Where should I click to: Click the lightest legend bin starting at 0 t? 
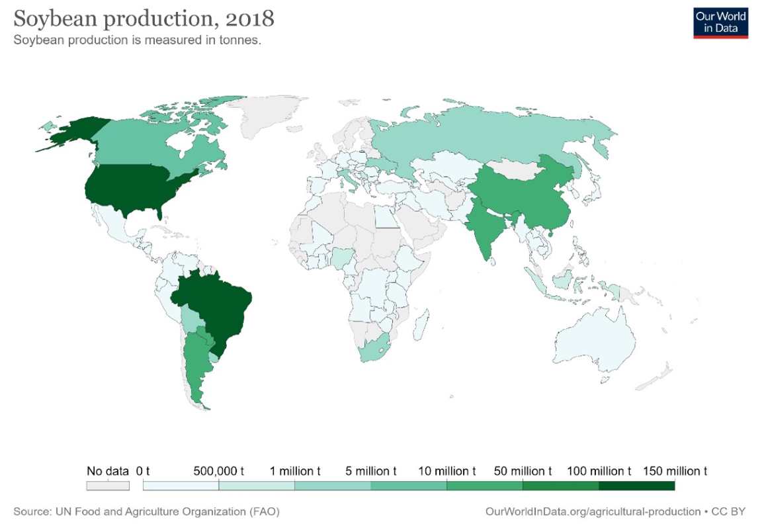[181, 486]
